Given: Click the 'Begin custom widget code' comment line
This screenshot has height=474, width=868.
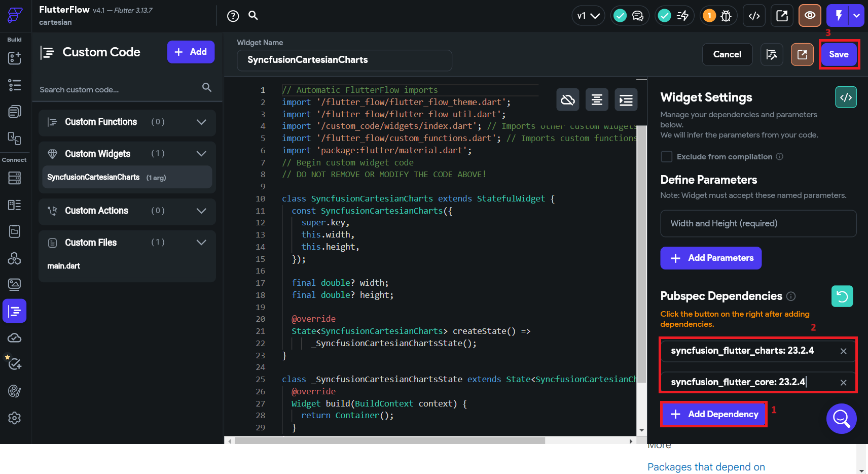Looking at the screenshot, I should [x=348, y=162].
